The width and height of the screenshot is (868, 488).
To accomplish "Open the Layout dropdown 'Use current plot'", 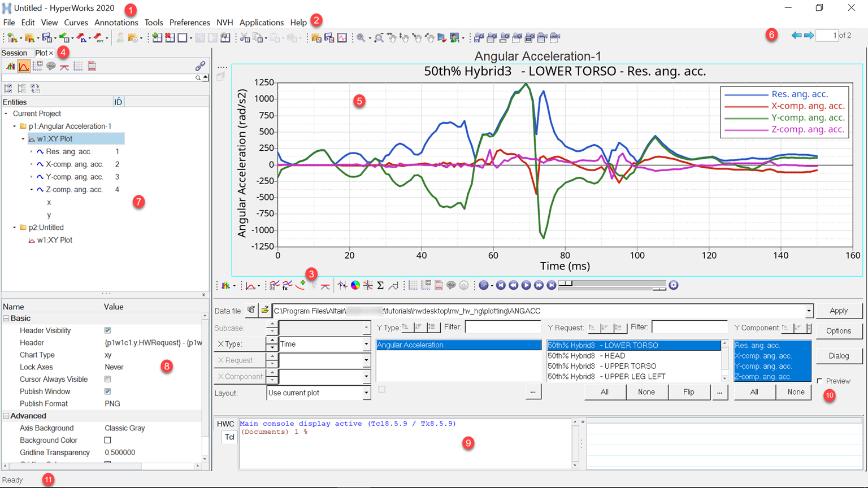I will [366, 393].
